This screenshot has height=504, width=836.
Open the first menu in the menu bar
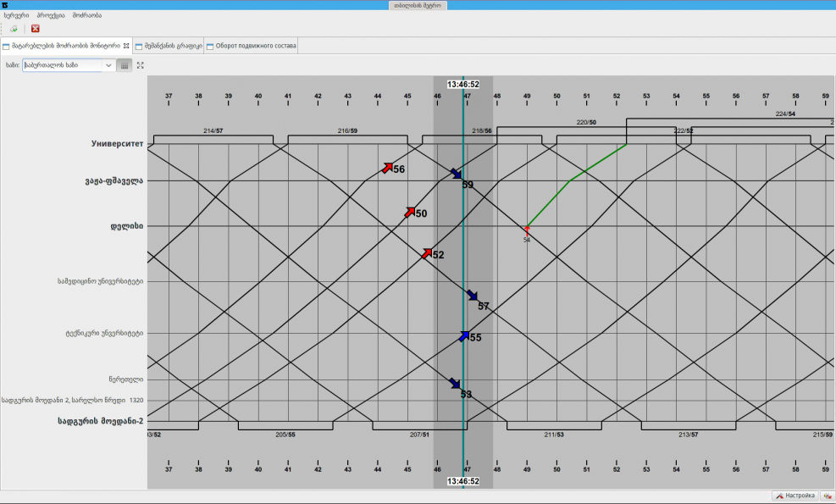click(x=17, y=15)
